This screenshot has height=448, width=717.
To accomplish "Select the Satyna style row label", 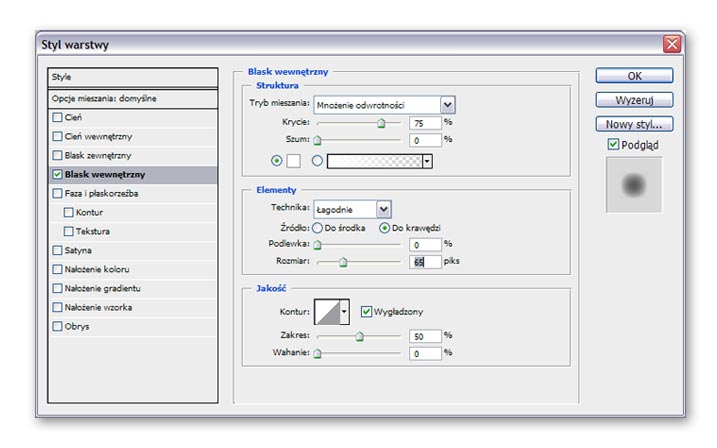I will pyautogui.click(x=78, y=251).
